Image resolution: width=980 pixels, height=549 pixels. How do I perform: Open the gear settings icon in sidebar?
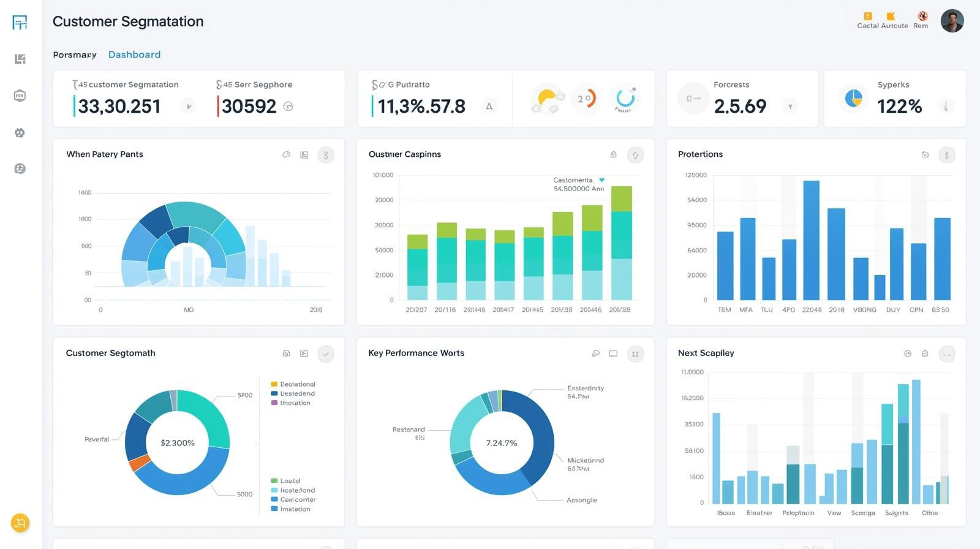(20, 133)
